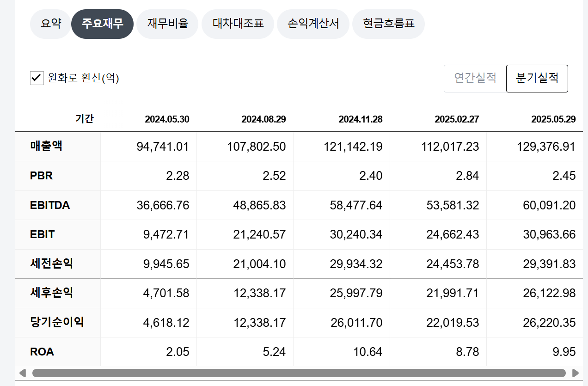The height and width of the screenshot is (386, 588).
Task: Reselect the 주요재무 tab
Action: coord(102,24)
